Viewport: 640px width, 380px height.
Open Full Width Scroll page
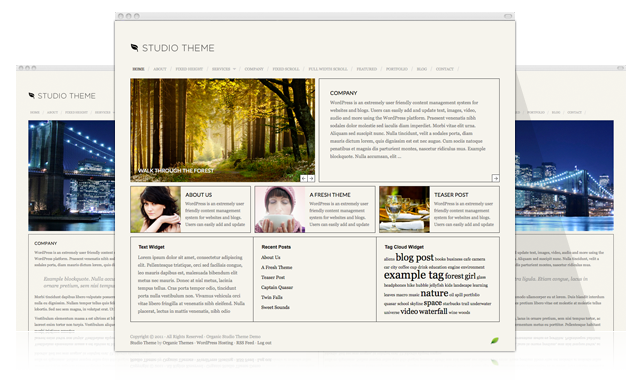pos(328,69)
